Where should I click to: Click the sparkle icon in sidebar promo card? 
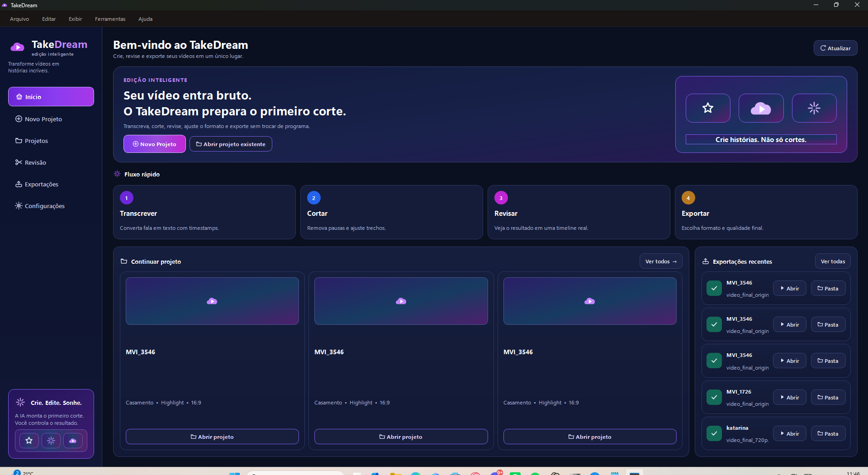(51, 441)
